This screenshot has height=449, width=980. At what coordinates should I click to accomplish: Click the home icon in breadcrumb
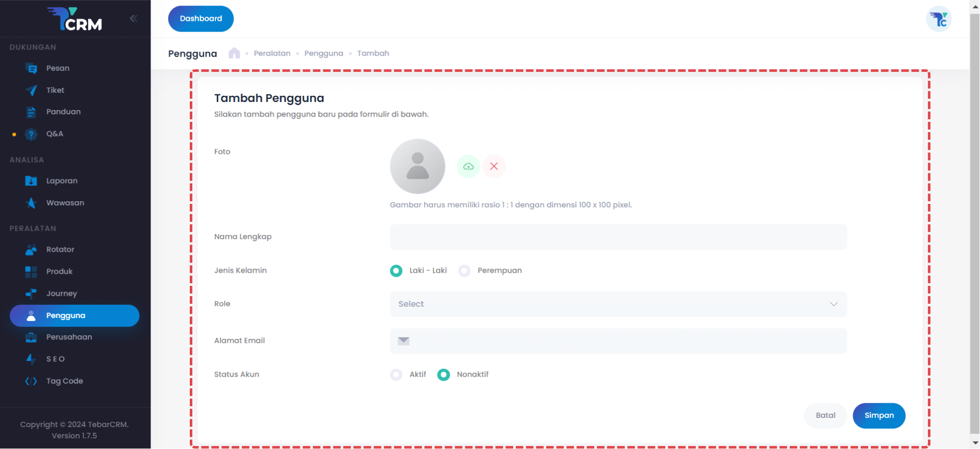(x=234, y=54)
